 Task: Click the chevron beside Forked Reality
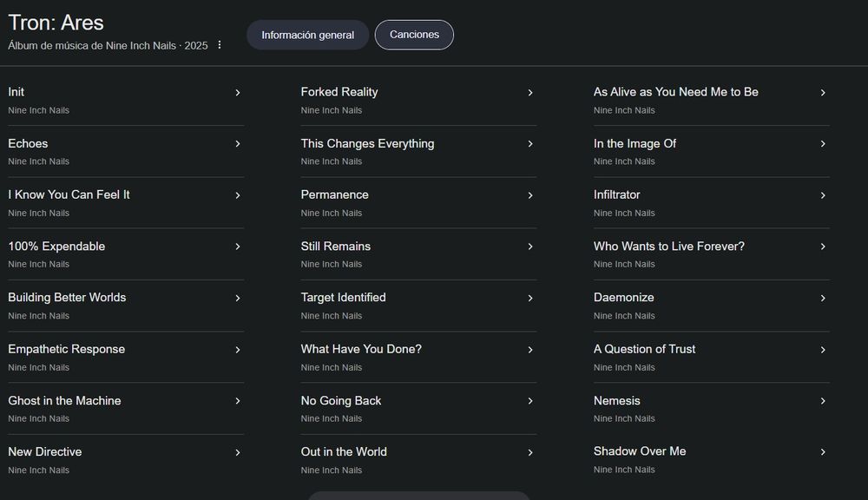[x=530, y=92]
